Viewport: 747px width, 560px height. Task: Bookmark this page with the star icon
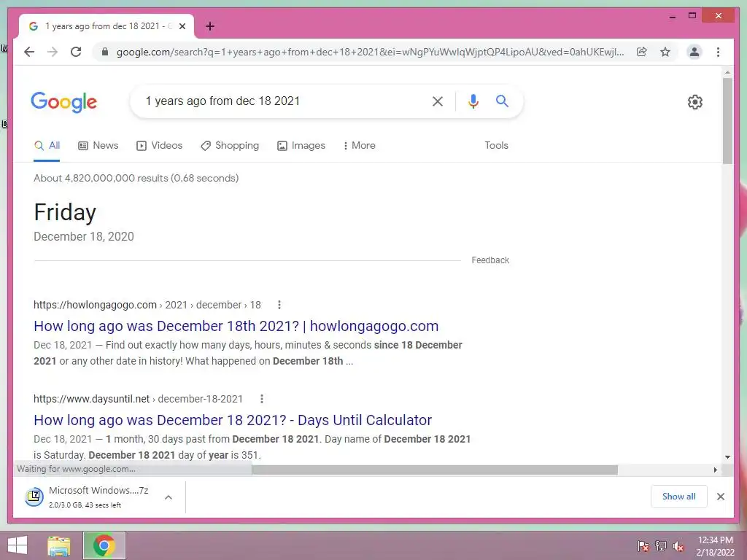tap(665, 52)
